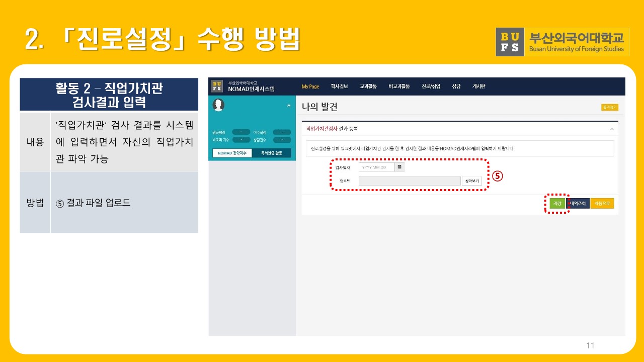
Task: Open the calendar picker beside 검사일자
Action: point(399,167)
